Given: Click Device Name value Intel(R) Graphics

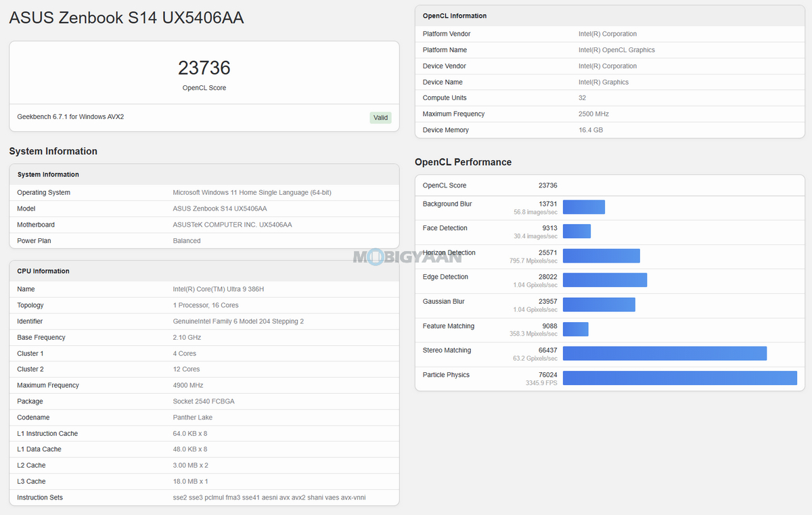Looking at the screenshot, I should pyautogui.click(x=604, y=82).
